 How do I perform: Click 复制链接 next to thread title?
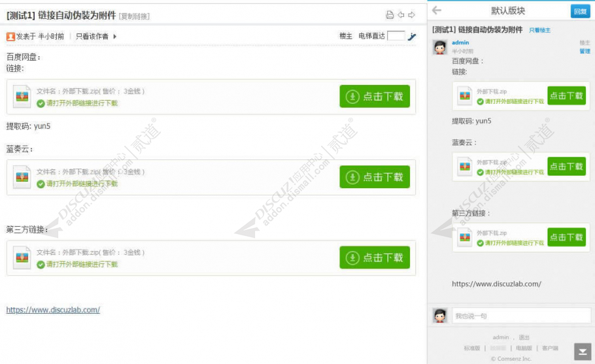tap(134, 16)
